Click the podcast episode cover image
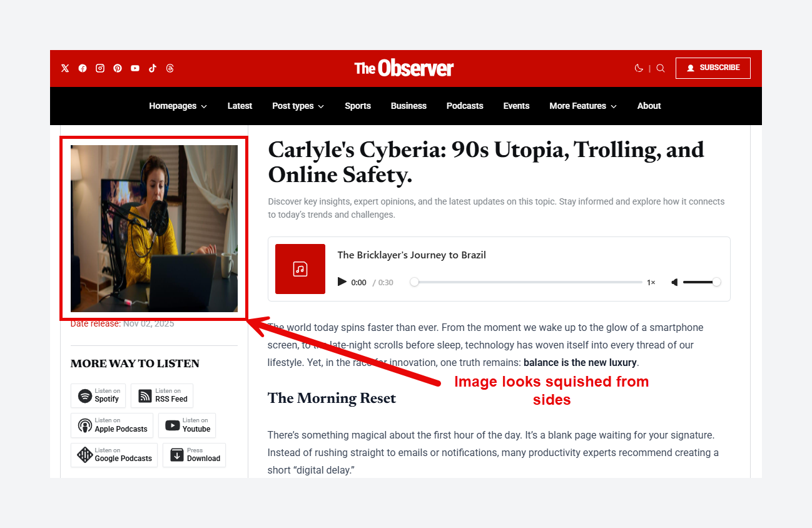The width and height of the screenshot is (812, 528). tap(154, 229)
